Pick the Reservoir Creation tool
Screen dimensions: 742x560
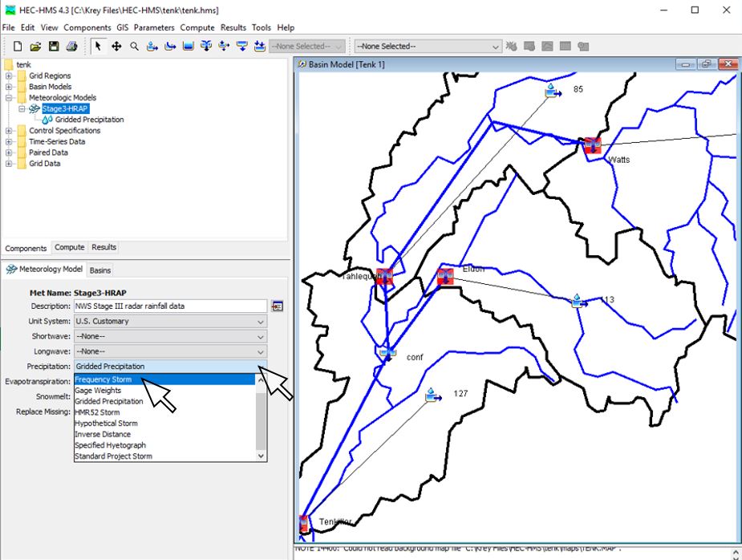pos(189,47)
